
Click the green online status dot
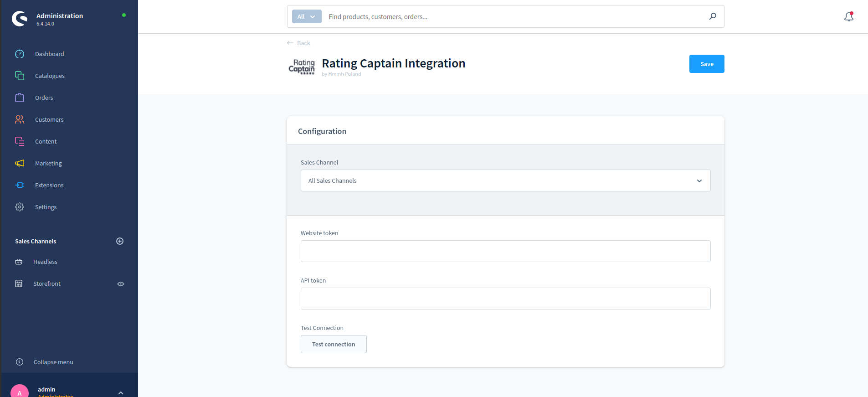tap(124, 15)
